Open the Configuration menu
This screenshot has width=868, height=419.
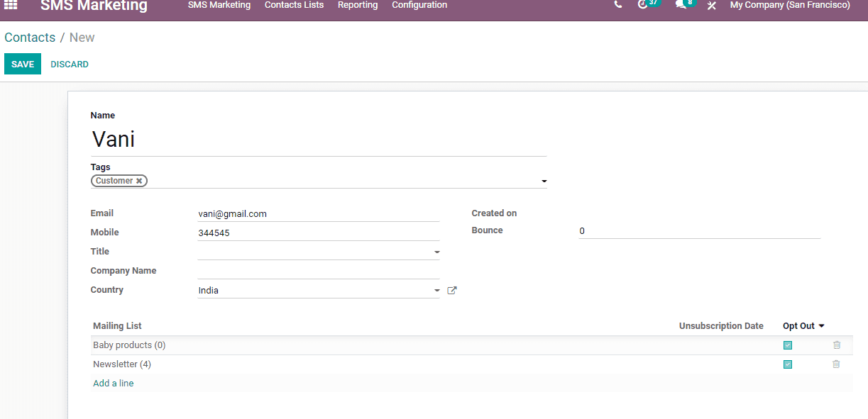[x=419, y=5]
